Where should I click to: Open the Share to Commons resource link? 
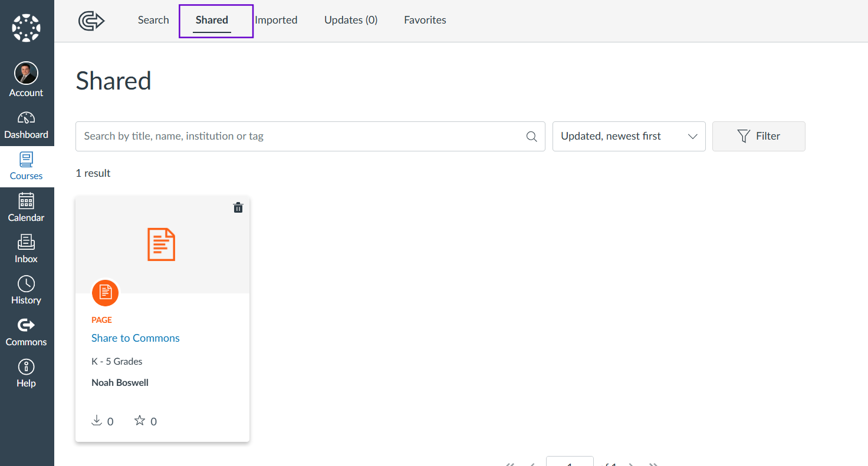point(136,338)
